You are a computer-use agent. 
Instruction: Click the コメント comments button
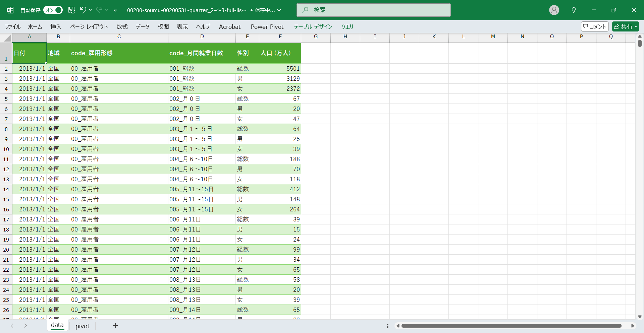595,26
